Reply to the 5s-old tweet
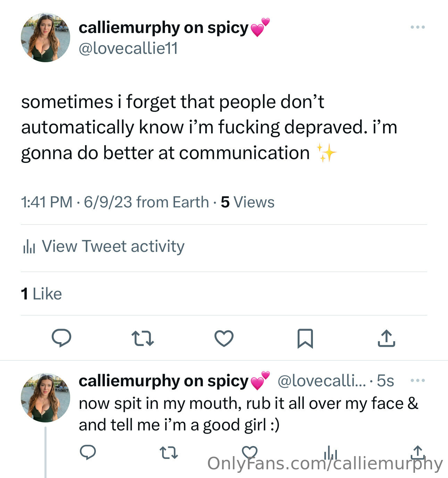 (88, 452)
